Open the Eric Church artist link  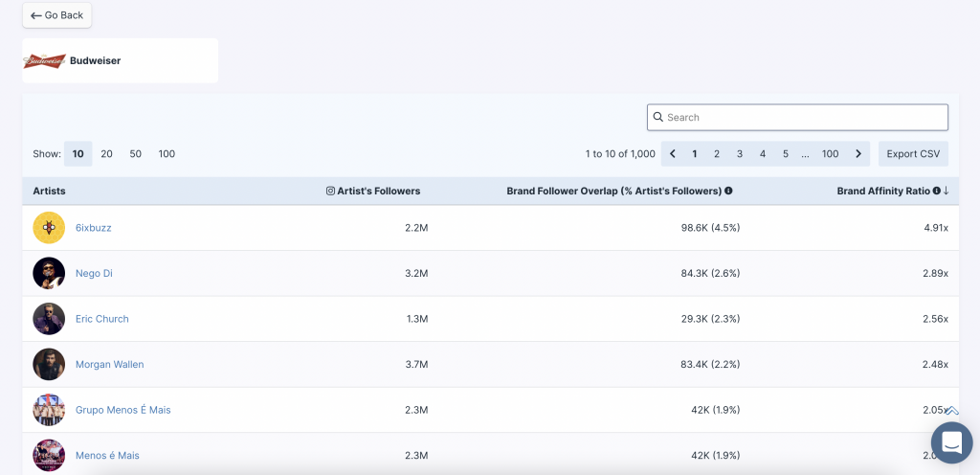101,319
